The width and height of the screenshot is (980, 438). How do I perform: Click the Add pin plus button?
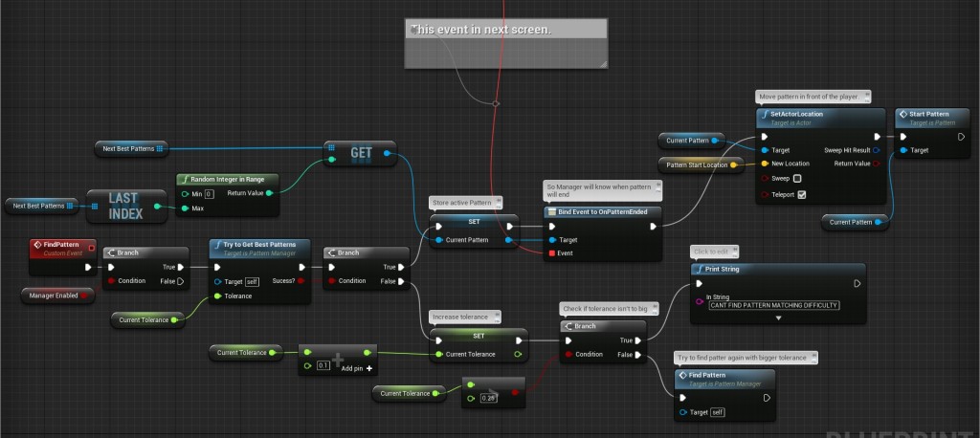click(369, 368)
